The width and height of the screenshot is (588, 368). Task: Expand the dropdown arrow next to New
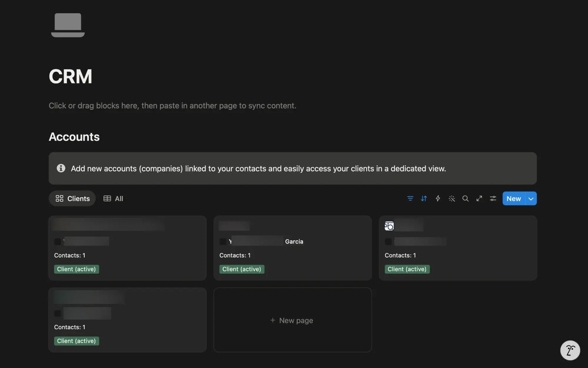(531, 198)
